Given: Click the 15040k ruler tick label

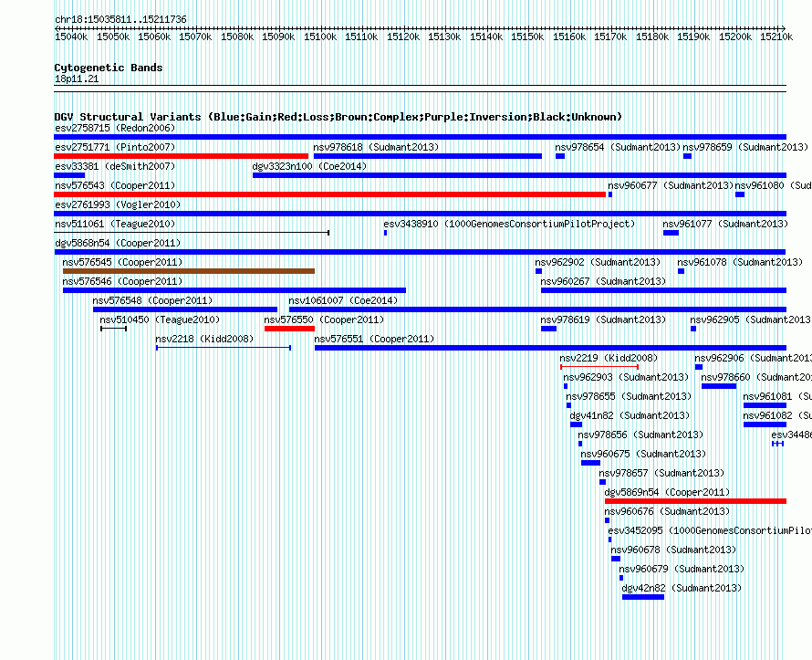Looking at the screenshot, I should (x=71, y=37).
